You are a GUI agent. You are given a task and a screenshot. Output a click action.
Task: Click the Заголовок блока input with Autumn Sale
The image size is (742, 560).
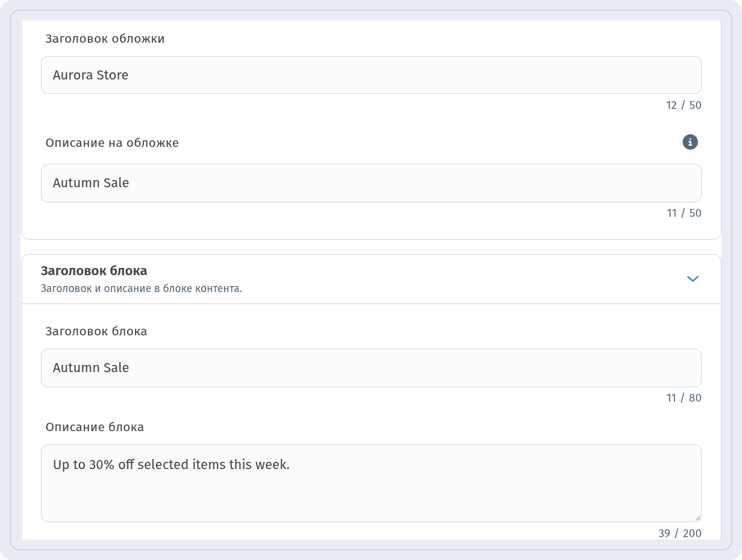(x=371, y=368)
